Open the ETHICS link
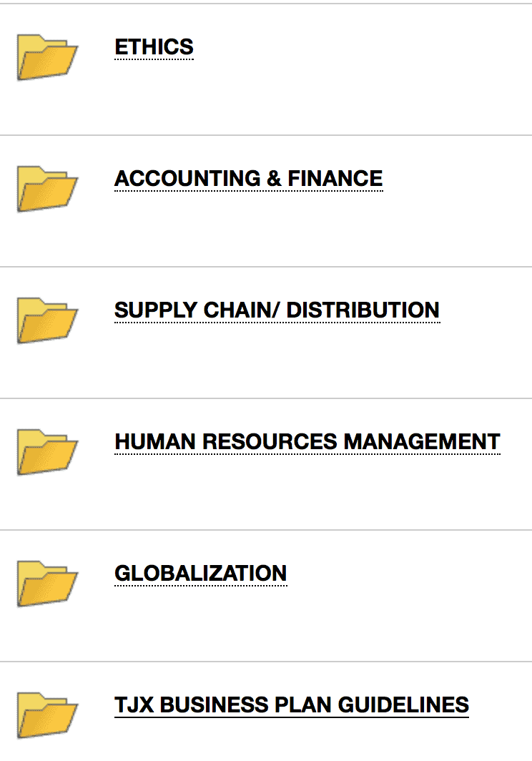Viewport: 532px width, 761px height. click(x=154, y=47)
